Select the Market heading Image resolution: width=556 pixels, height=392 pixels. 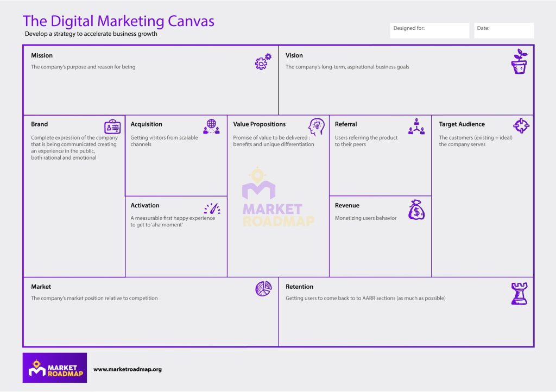[41, 286]
